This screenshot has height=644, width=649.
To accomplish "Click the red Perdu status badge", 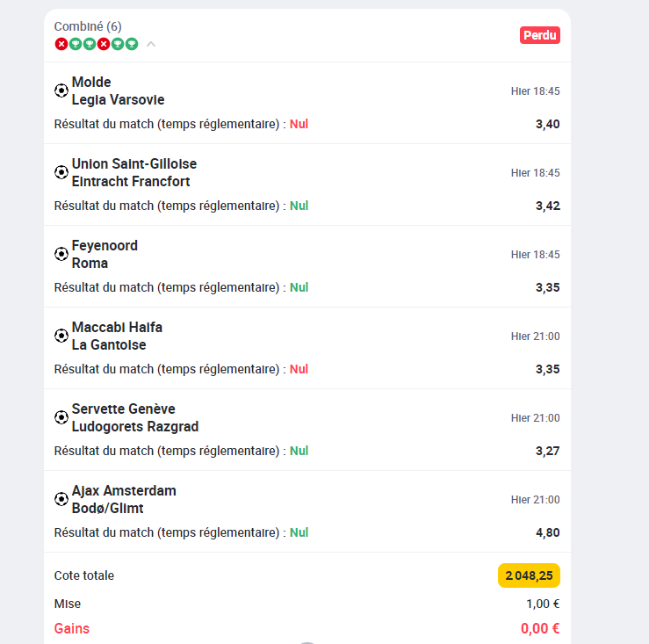I will 540,35.
